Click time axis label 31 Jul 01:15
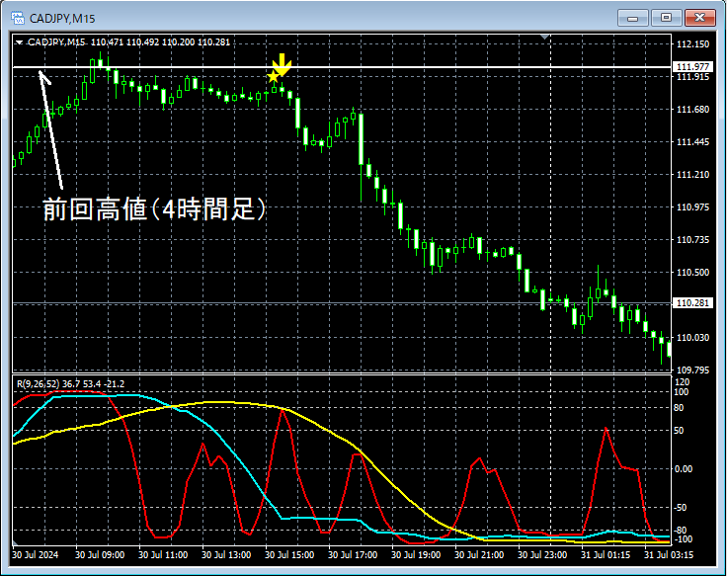 click(x=606, y=555)
